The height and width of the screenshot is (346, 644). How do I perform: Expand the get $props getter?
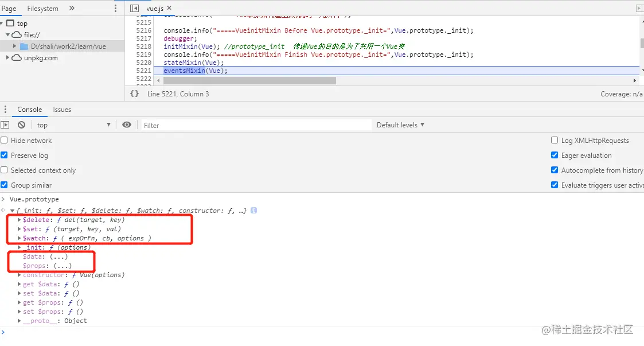[x=19, y=302]
